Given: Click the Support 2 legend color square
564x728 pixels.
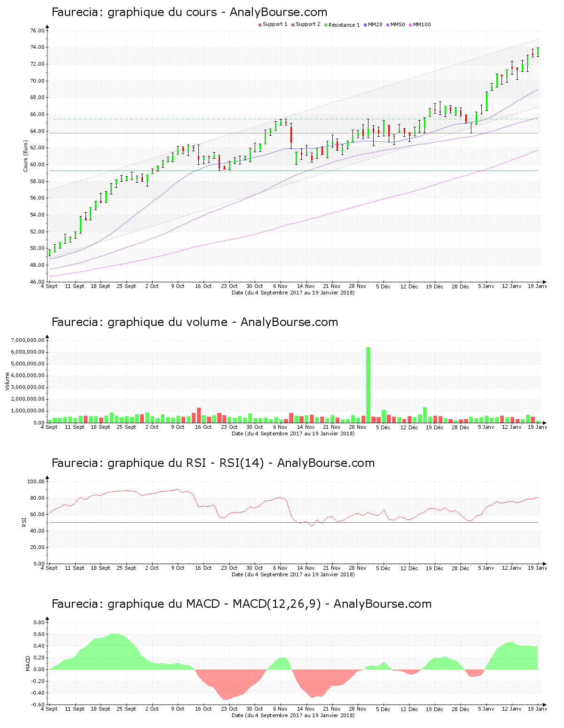Looking at the screenshot, I should point(293,25).
